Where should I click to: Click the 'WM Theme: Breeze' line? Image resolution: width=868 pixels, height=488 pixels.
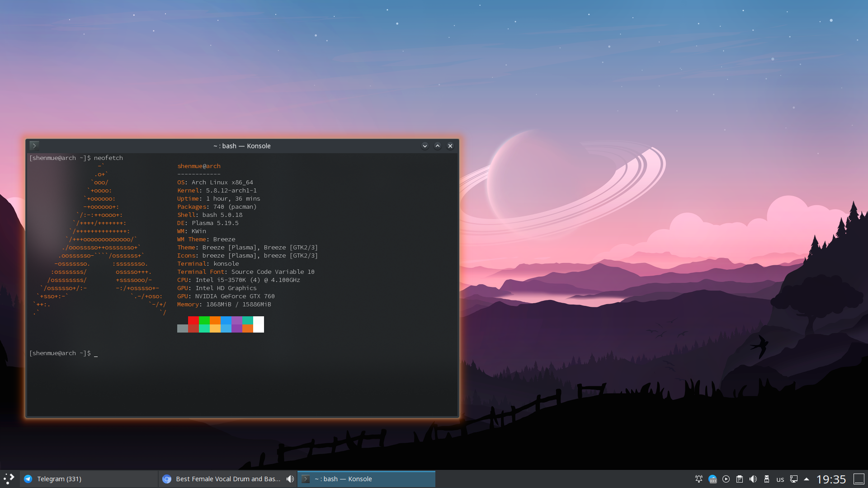206,239
